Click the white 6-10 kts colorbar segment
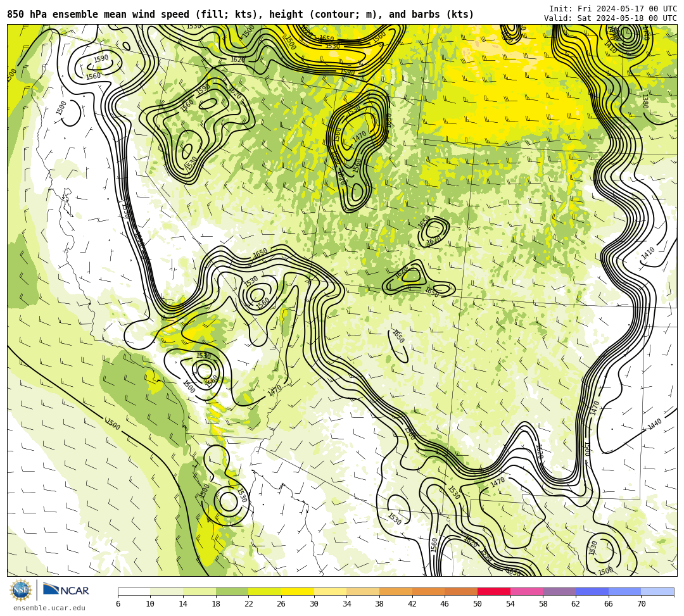The width and height of the screenshot is (684, 616). pyautogui.click(x=134, y=591)
